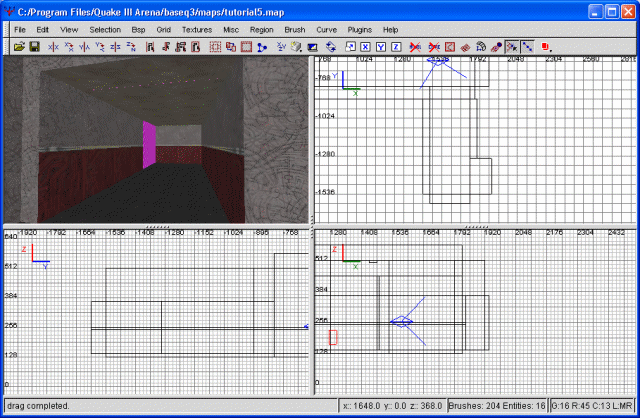Open the Bsp menu
Viewport: 640px width, 418px height.
point(138,30)
